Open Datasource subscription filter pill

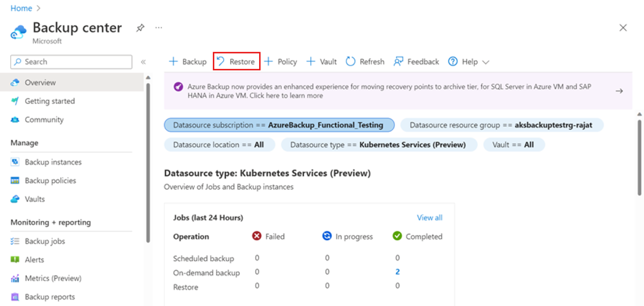278,125
